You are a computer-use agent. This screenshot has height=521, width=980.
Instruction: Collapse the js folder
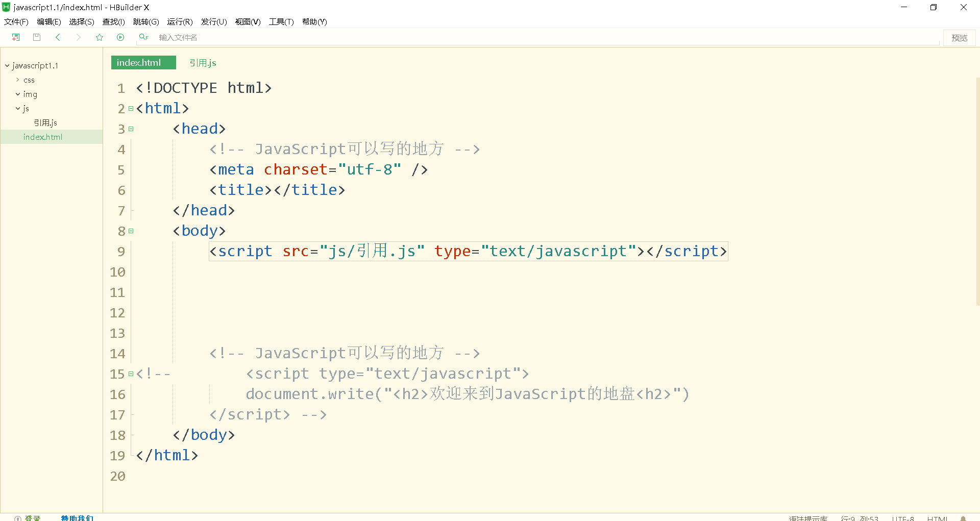click(17, 108)
